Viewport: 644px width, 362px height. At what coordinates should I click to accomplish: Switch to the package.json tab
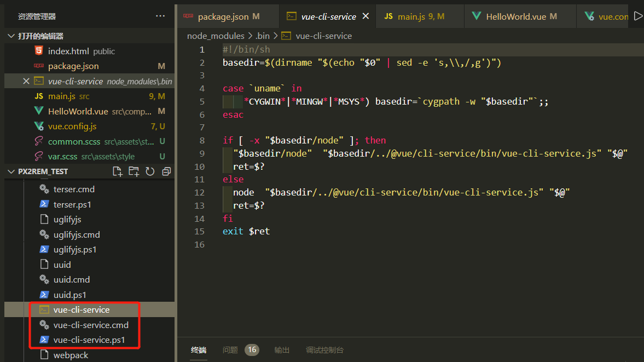point(223,16)
